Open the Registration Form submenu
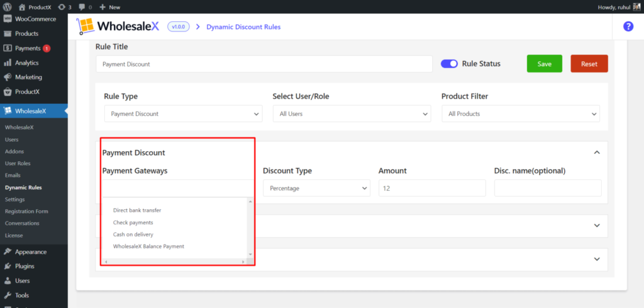The image size is (644, 308). point(26,212)
